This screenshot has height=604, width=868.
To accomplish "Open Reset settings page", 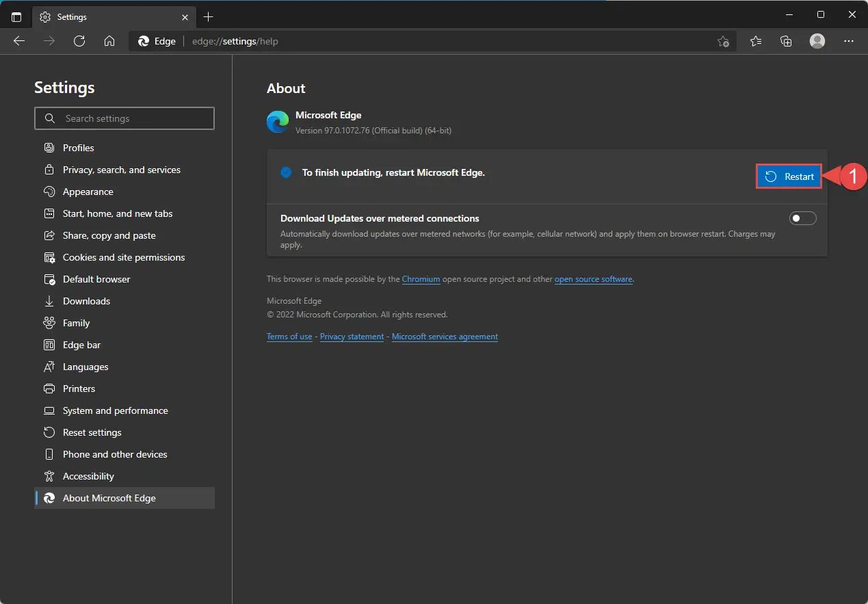I will tap(124, 432).
